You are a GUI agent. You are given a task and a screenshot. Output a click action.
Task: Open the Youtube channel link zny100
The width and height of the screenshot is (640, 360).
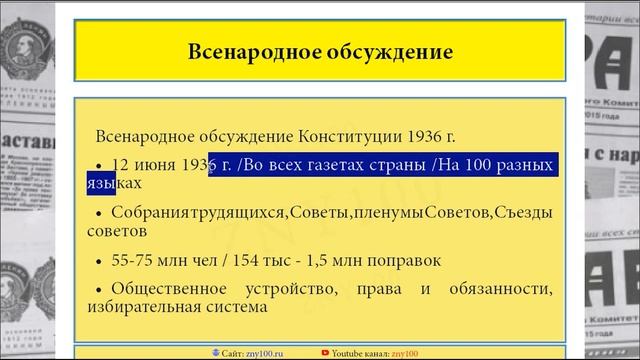click(x=405, y=354)
